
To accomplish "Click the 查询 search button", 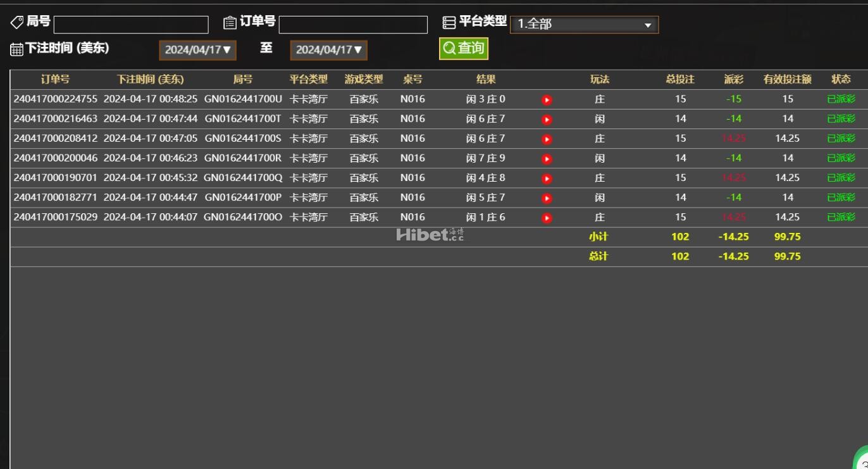I will (x=464, y=48).
